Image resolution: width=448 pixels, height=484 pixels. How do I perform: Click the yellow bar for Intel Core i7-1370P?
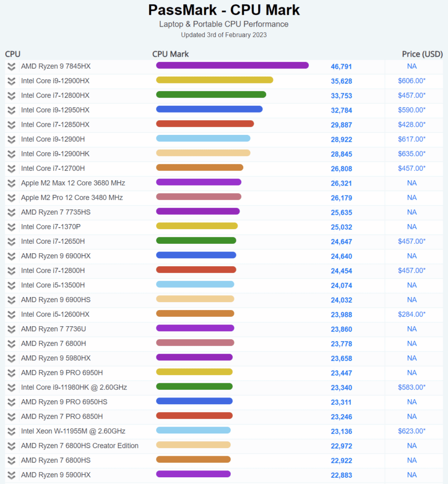point(197,226)
